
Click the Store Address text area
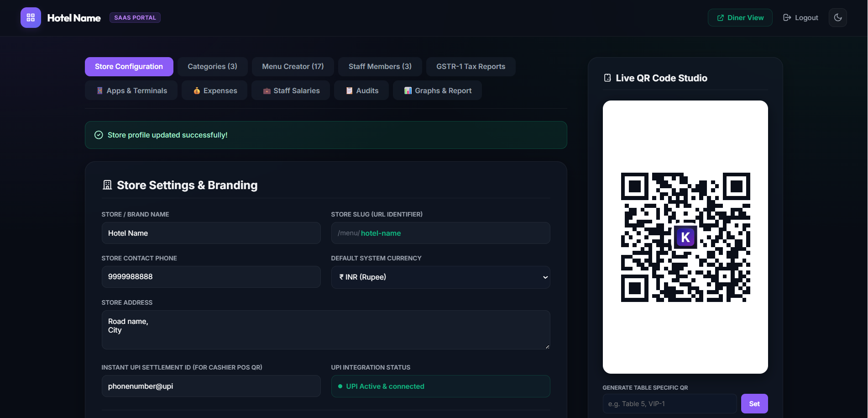click(326, 330)
